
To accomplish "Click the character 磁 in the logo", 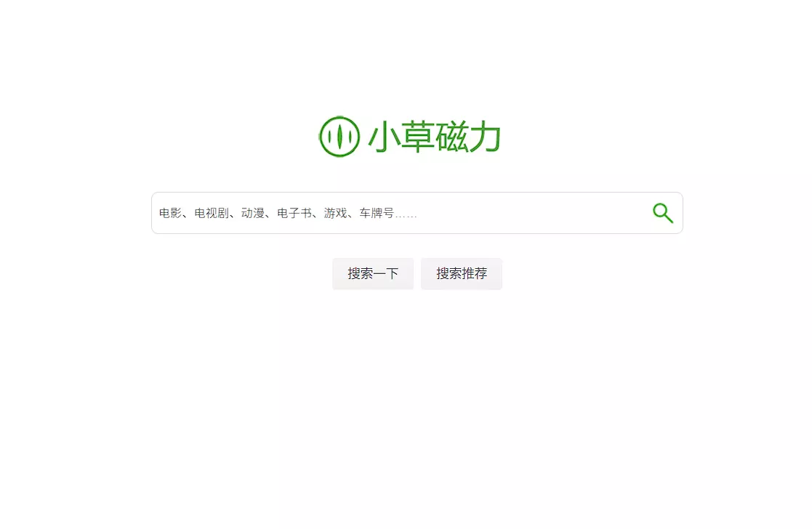I will (x=451, y=137).
